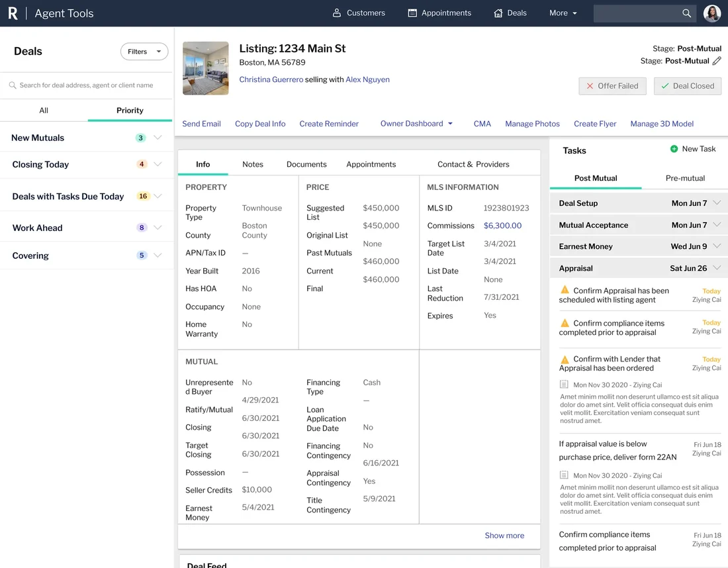Open the Owner Dashboard dropdown
This screenshot has width=728, height=568.
(416, 124)
